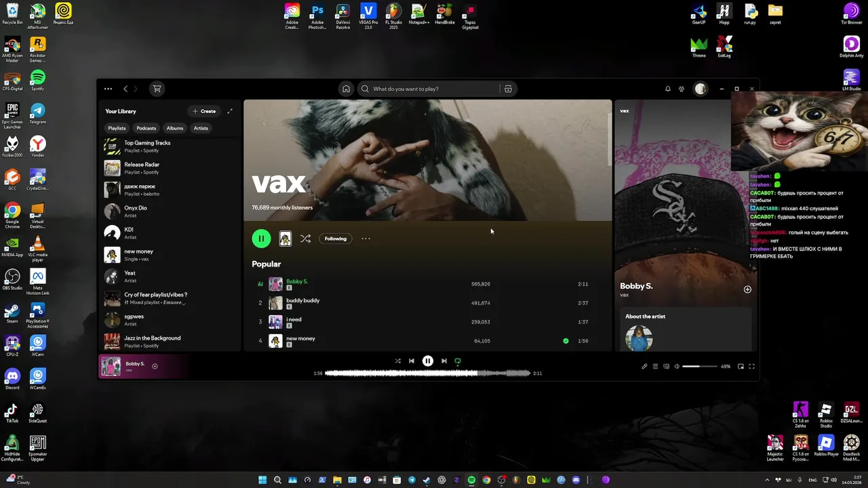Mute the volume speaker icon

tap(677, 367)
